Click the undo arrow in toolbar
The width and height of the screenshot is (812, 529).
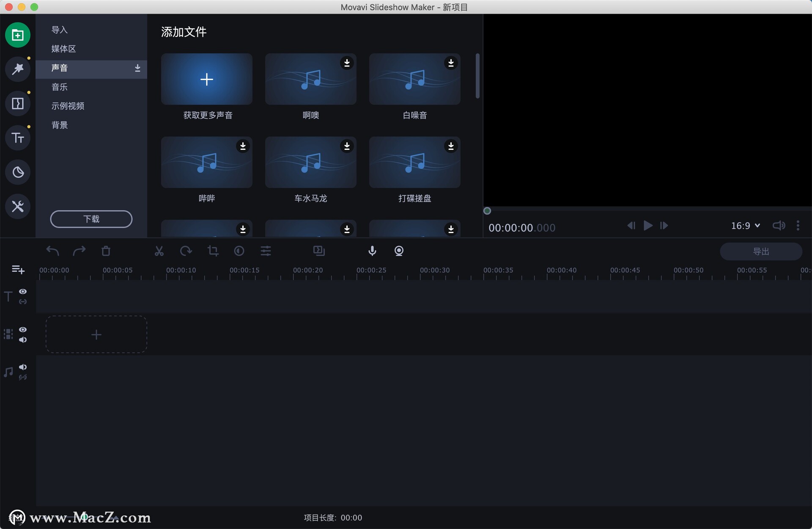pos(52,251)
